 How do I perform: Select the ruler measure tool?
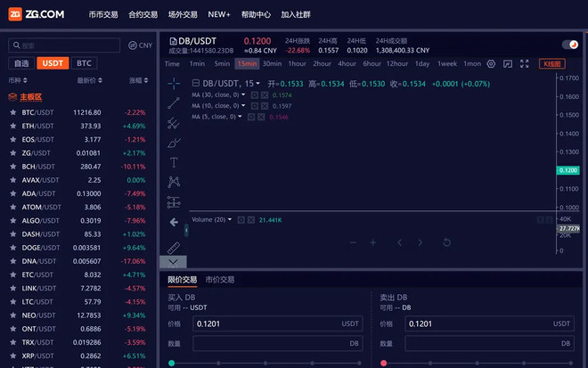(x=174, y=248)
